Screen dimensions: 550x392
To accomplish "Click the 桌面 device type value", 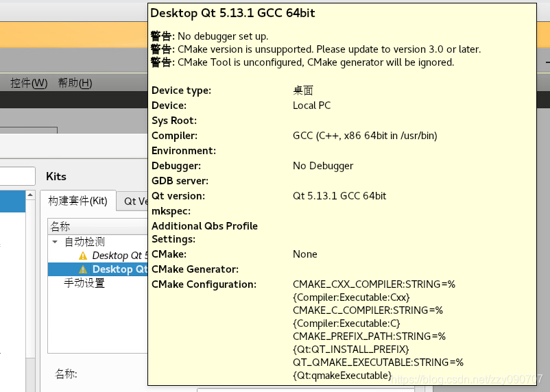I will point(302,90).
